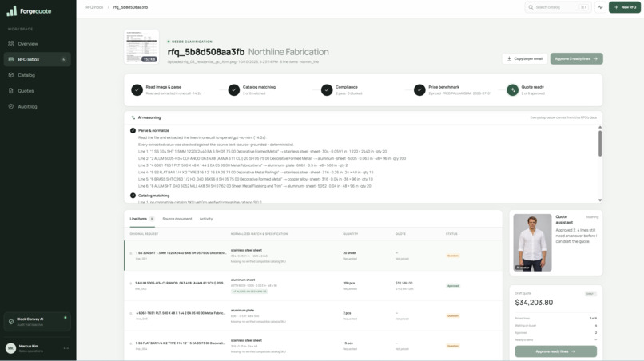Click the Catalog matching reasoning check icon
Screen dimensions: 644x361
(x=133, y=196)
